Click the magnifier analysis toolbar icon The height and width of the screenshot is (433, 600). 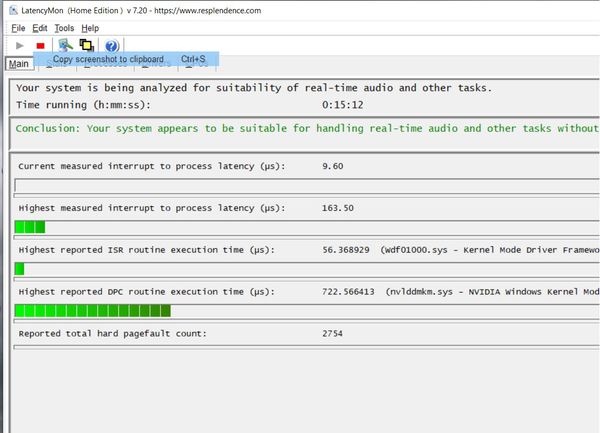pos(65,45)
